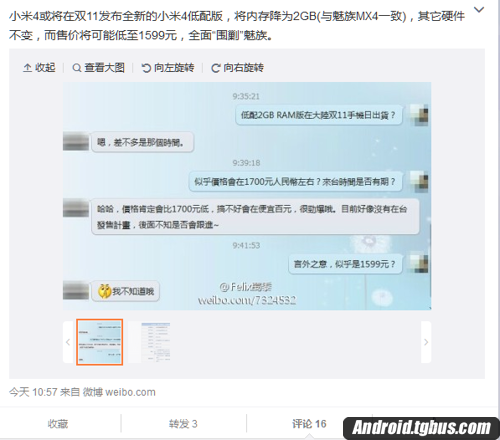
Task: Click the post text starting with 小米4或将在双11
Action: (x=237, y=25)
